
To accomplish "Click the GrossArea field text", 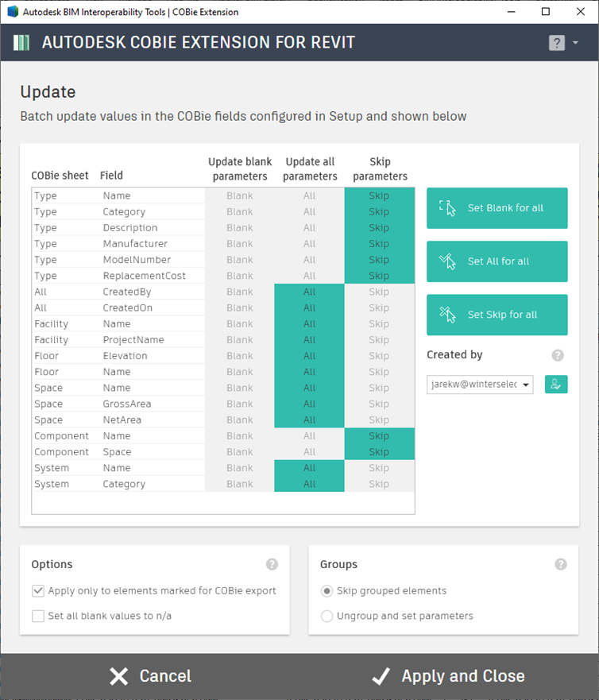I will pyautogui.click(x=127, y=404).
